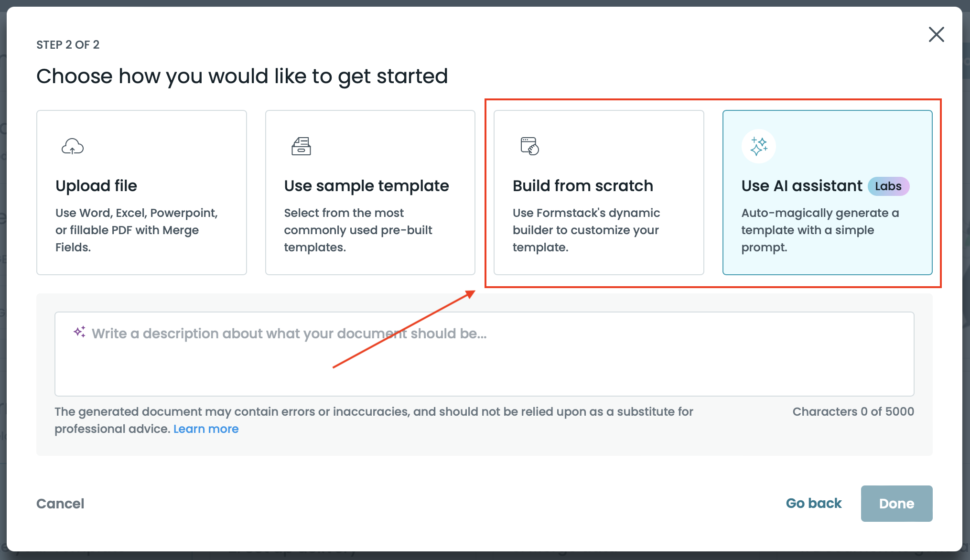Click the Done button
This screenshot has height=560, width=970.
pyautogui.click(x=896, y=504)
